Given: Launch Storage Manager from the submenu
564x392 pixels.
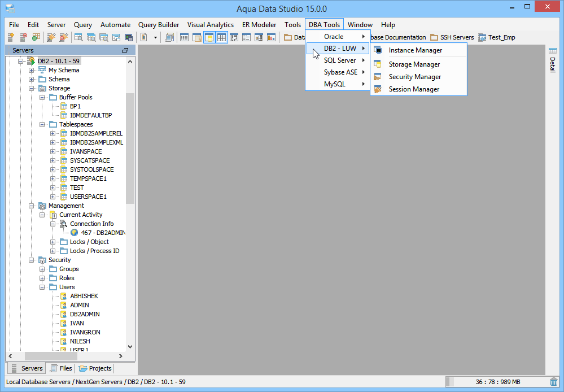Looking at the screenshot, I should 419,64.
